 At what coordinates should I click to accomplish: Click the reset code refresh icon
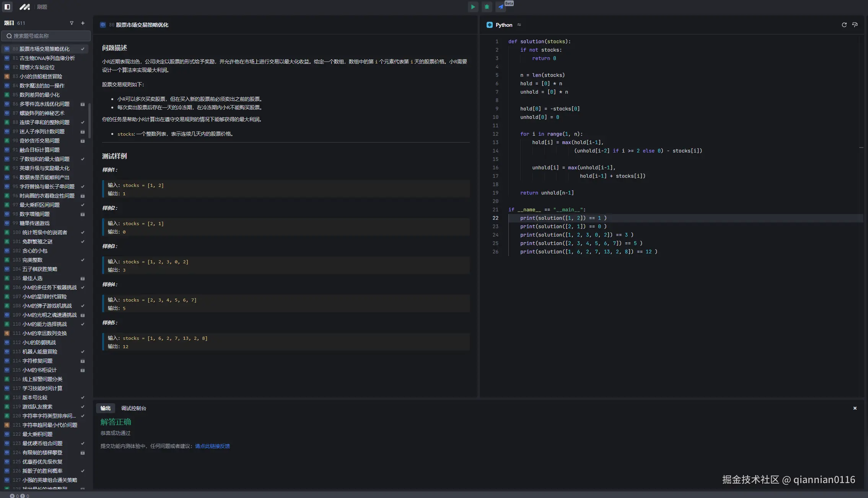click(844, 25)
